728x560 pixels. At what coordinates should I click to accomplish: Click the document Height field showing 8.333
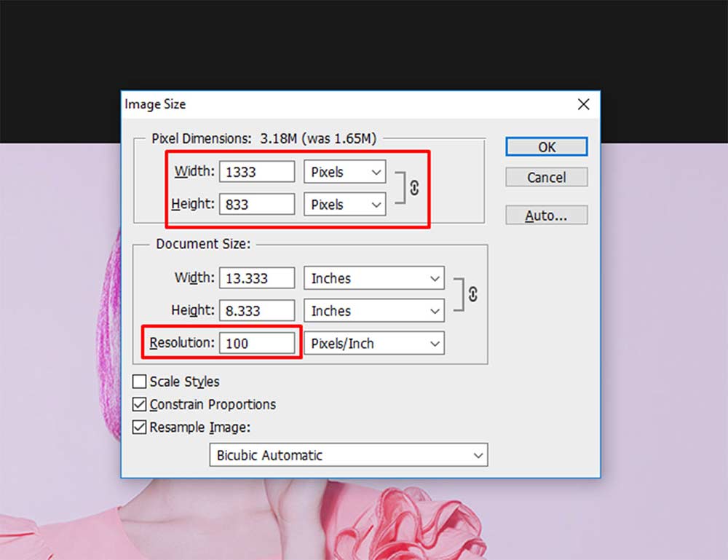(256, 310)
